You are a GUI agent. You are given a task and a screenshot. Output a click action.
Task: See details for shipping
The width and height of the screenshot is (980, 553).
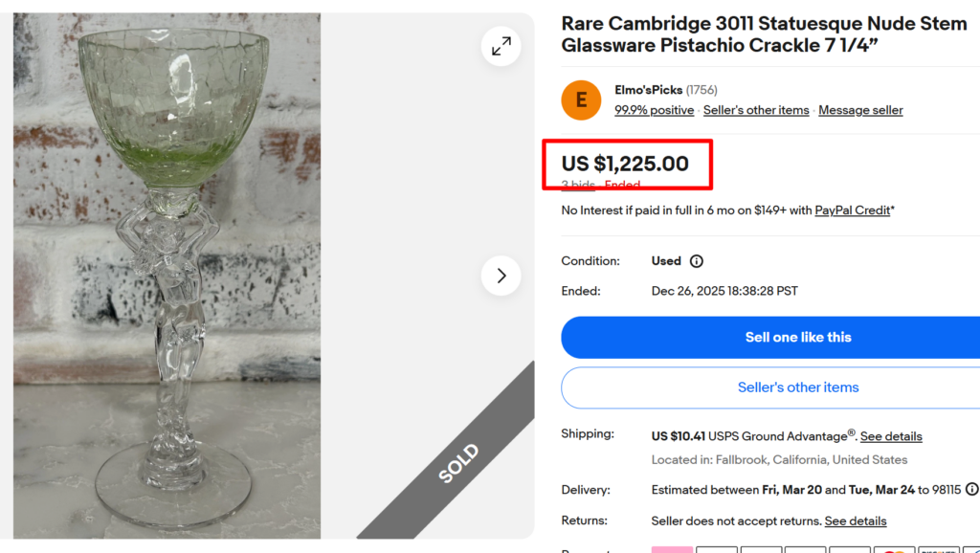(x=891, y=436)
